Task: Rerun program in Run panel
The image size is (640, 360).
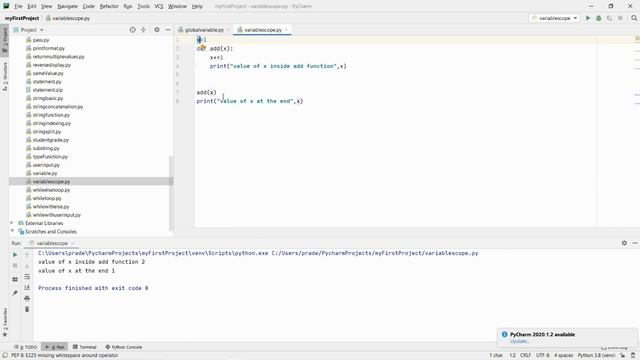Action: (x=15, y=254)
